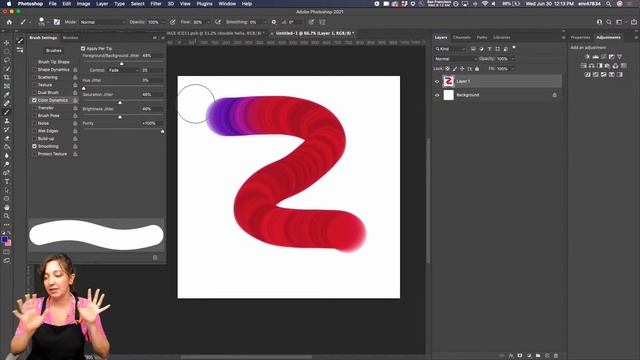Select the Eraser tool
This screenshot has height=360, width=640.
pos(7,138)
